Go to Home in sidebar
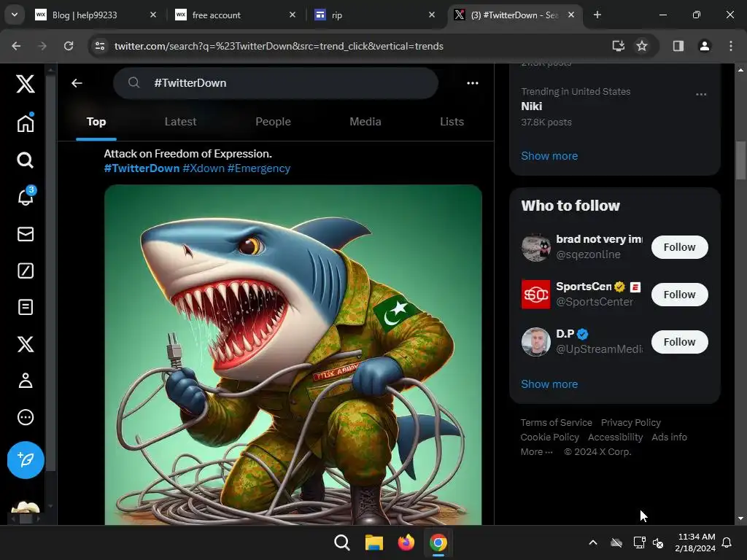Viewport: 747px width, 560px height. click(26, 122)
